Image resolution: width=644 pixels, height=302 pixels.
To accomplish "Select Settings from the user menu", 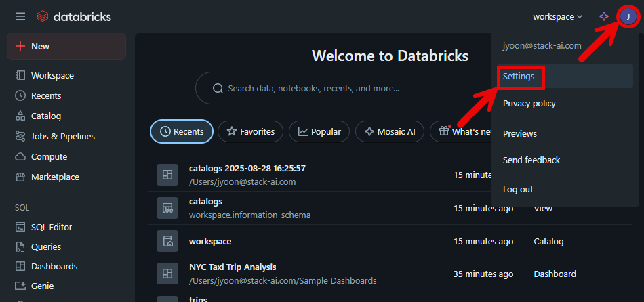I will 519,77.
